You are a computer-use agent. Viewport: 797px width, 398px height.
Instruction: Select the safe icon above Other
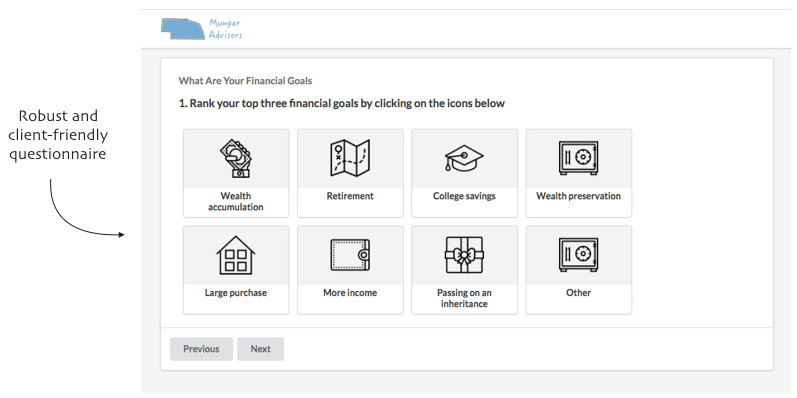[x=578, y=255]
